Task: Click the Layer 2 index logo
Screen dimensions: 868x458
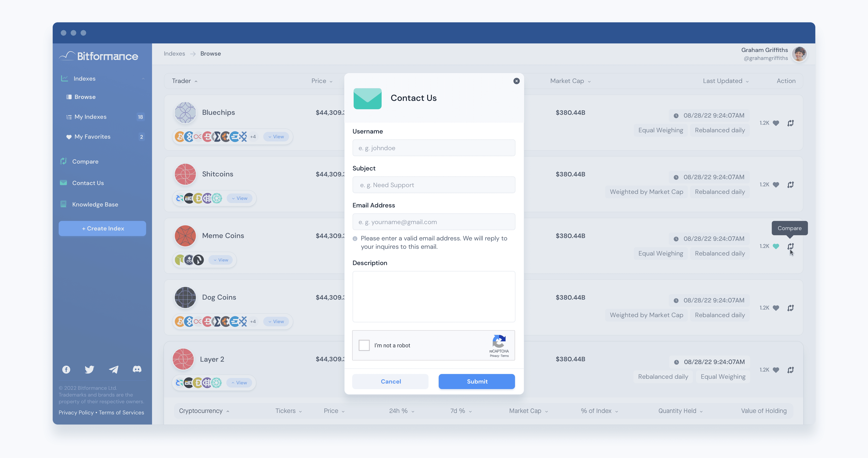Action: pos(183,359)
